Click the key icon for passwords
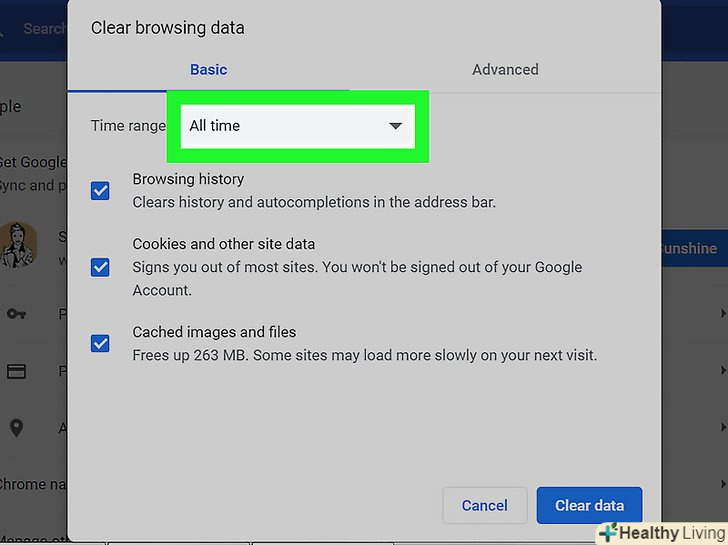Image resolution: width=728 pixels, height=545 pixels. (16, 314)
